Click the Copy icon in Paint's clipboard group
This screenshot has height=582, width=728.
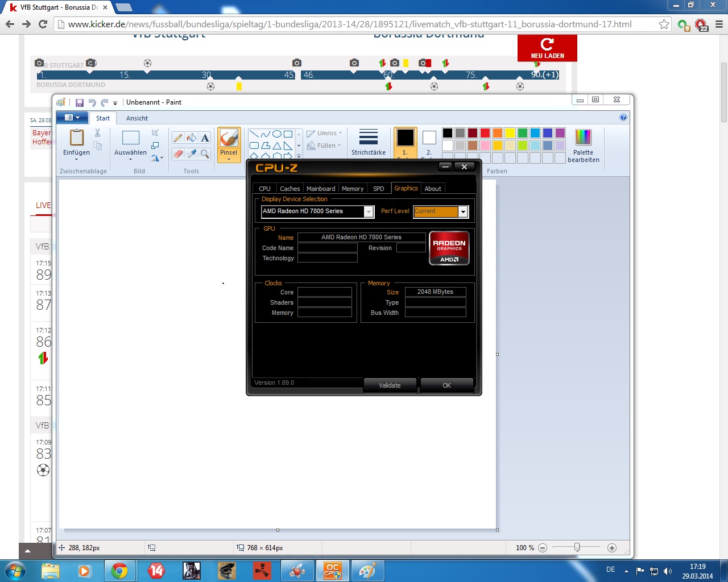point(97,146)
